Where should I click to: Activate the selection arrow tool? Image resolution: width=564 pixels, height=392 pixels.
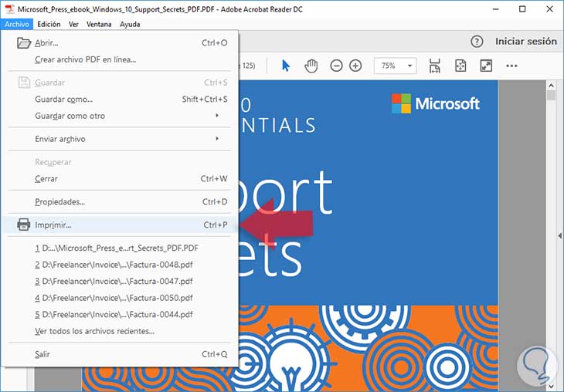click(x=286, y=66)
